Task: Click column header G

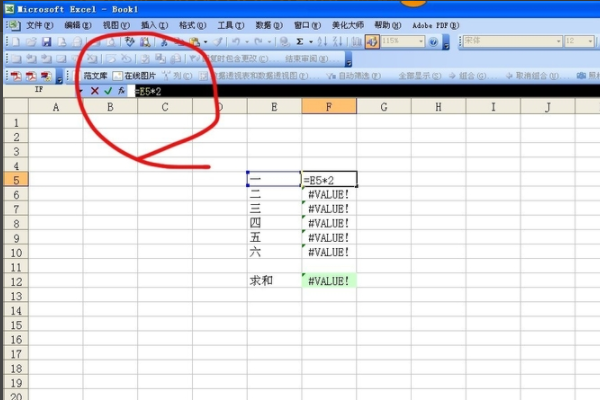Action: coord(384,106)
